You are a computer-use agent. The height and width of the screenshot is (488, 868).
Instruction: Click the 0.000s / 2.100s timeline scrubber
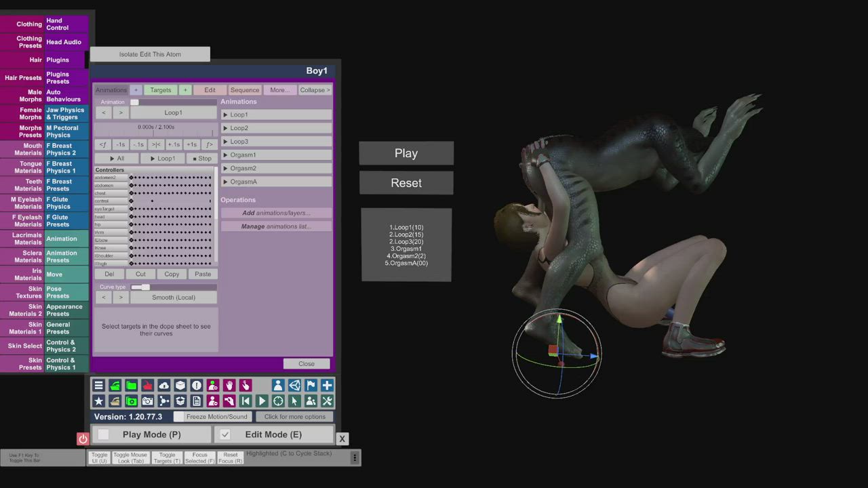pyautogui.click(x=155, y=129)
